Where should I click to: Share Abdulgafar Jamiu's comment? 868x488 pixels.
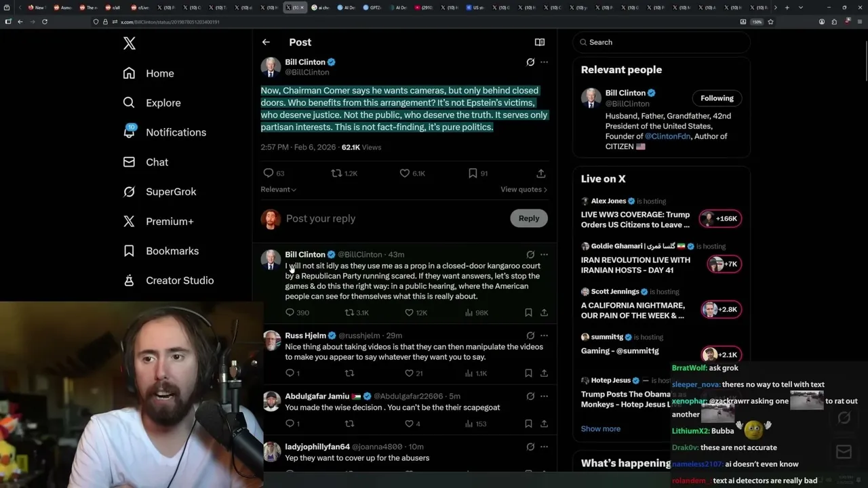pyautogui.click(x=544, y=424)
